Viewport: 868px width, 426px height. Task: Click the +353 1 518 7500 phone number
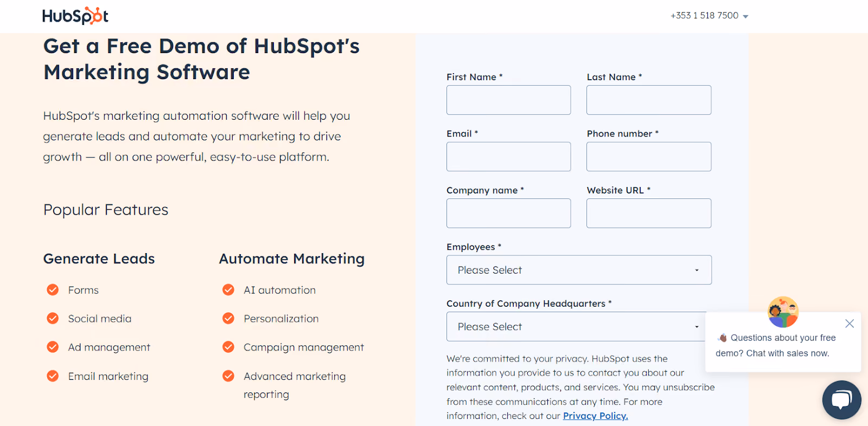click(704, 16)
